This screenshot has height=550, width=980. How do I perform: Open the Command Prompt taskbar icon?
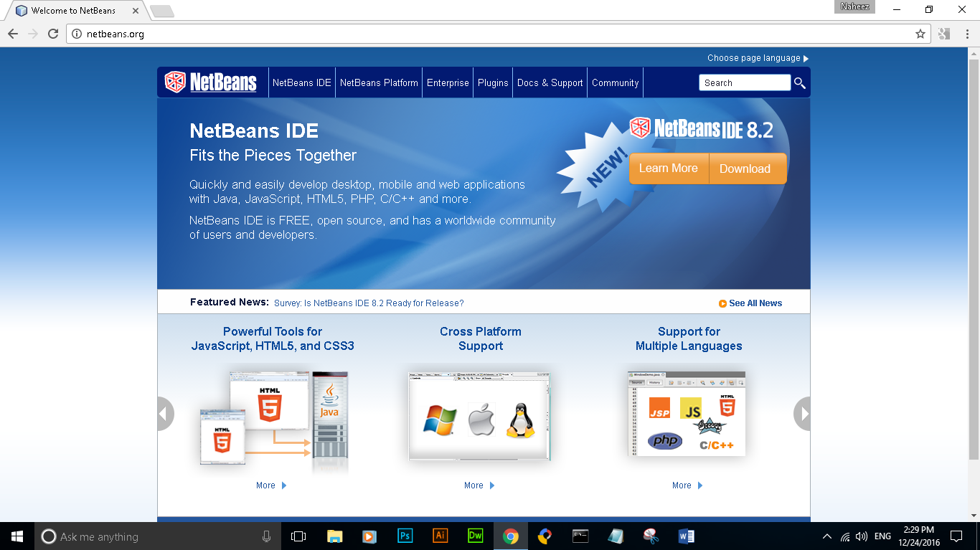580,536
